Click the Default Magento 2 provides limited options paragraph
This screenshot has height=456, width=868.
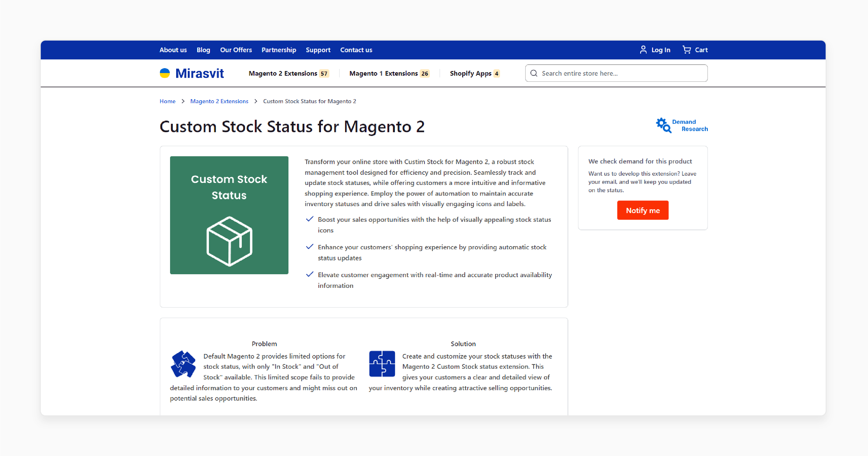264,377
